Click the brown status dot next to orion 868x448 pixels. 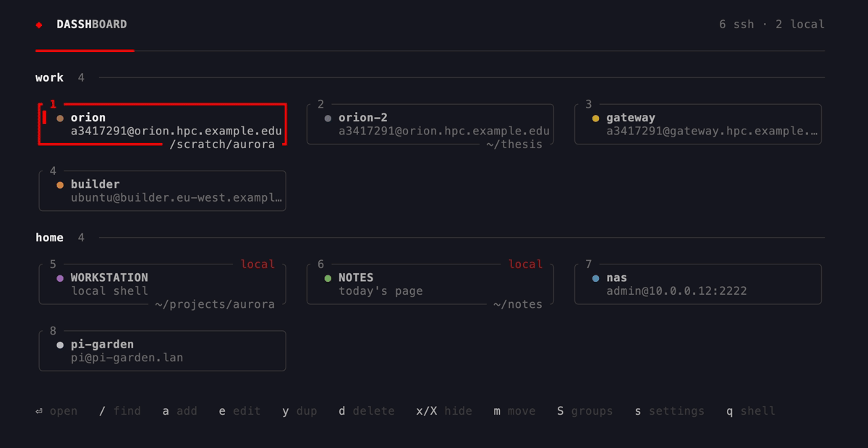(x=60, y=118)
